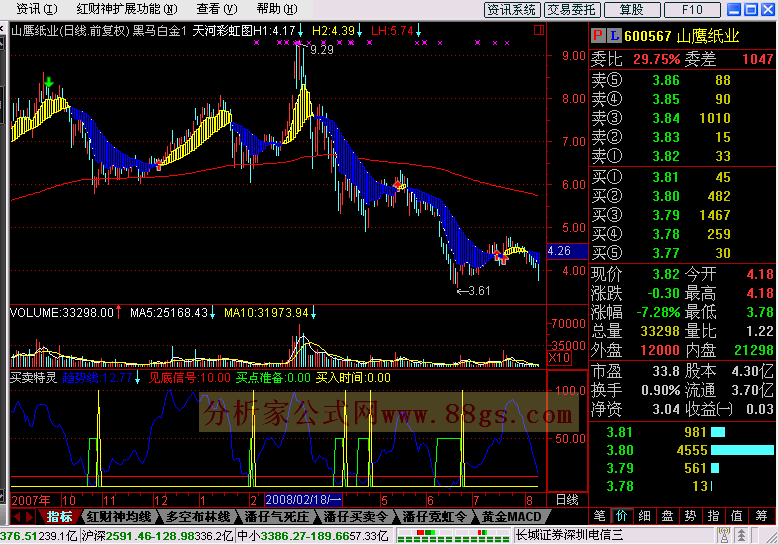Open the 查看(V) menu
The image size is (779, 545).
click(x=216, y=8)
